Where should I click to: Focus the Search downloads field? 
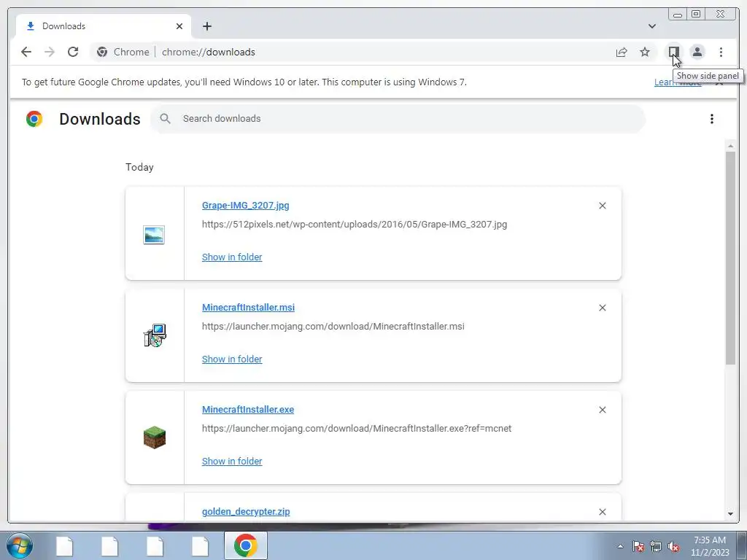398,119
